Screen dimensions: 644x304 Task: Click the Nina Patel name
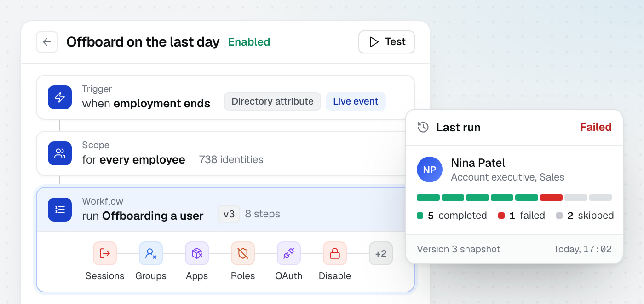[478, 163]
